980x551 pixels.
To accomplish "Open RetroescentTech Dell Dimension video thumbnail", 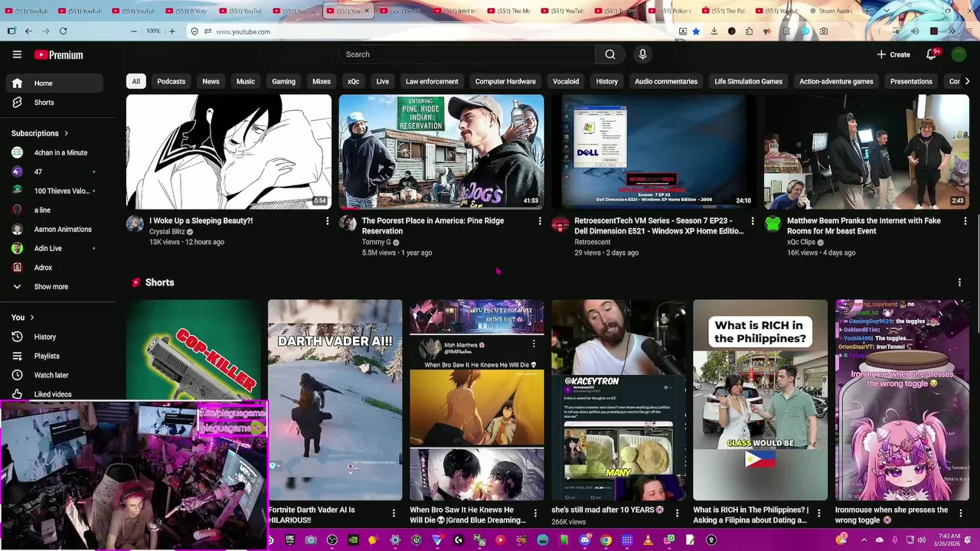I will (x=654, y=152).
